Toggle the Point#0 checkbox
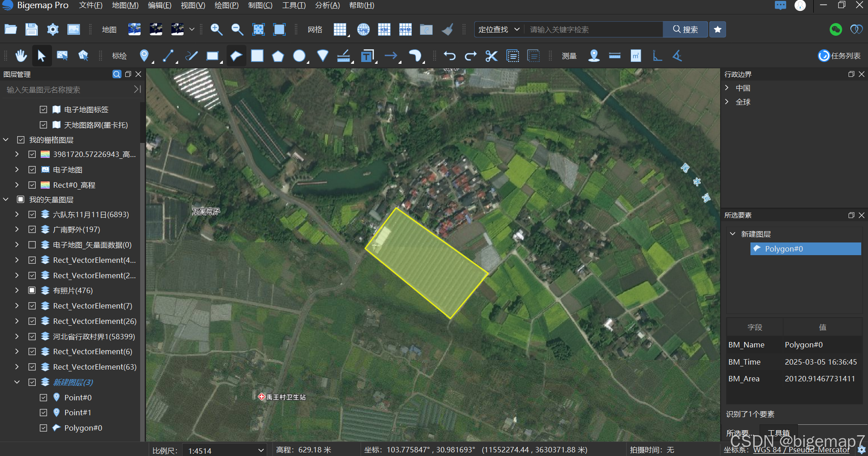This screenshot has height=456, width=868. pyautogui.click(x=43, y=398)
